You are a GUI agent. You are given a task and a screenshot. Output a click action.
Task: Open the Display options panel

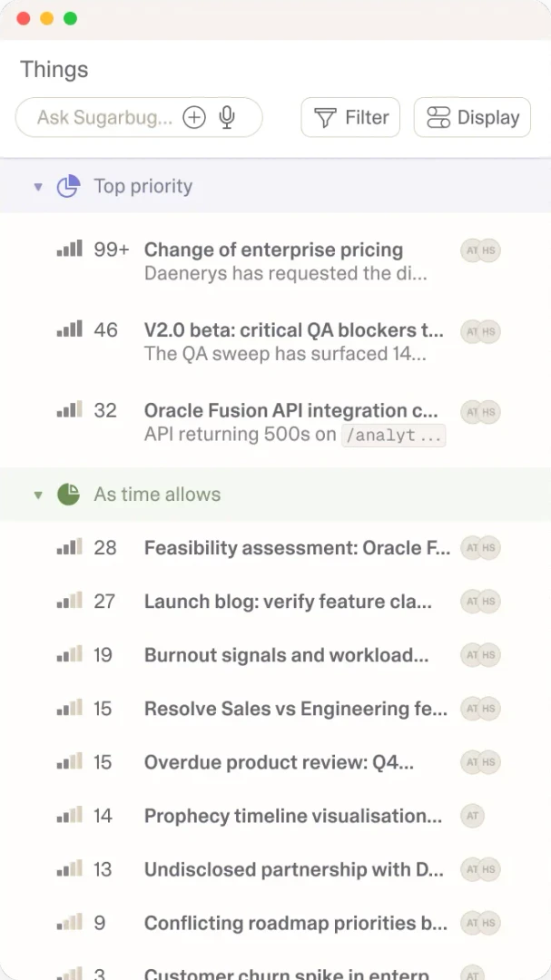471,117
